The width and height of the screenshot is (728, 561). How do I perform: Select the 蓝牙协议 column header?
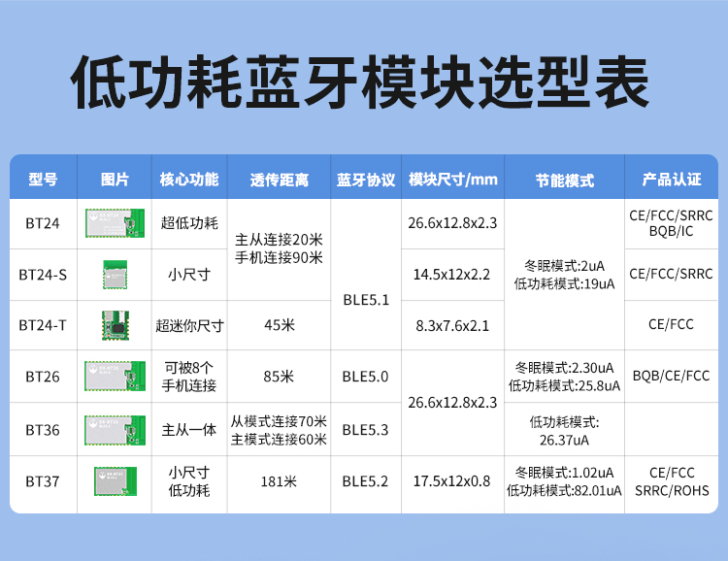tap(366, 181)
